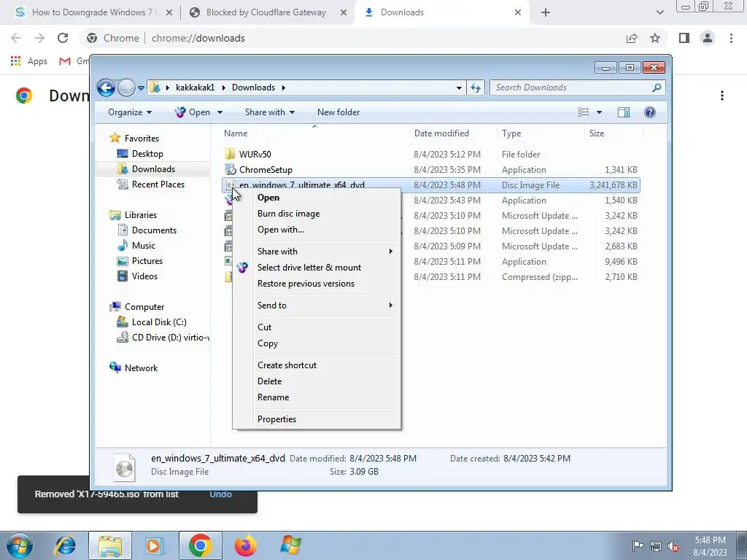Click kakkakak1 in the address breadcrumb
Image resolution: width=747 pixels, height=560 pixels.
(x=196, y=87)
